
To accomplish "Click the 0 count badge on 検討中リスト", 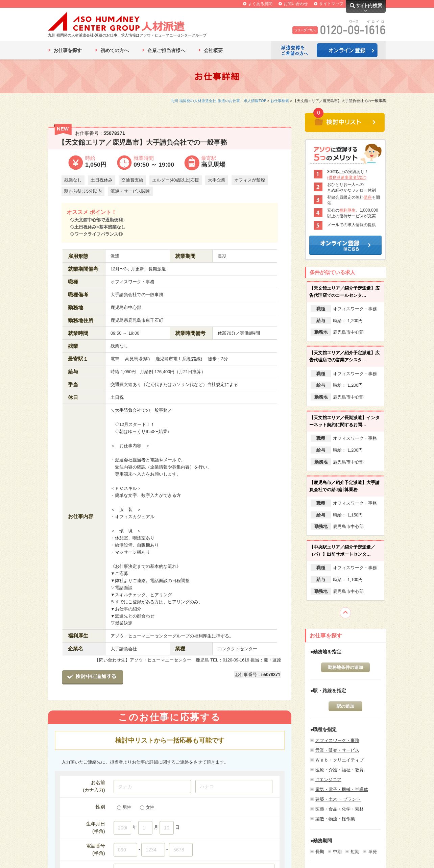I will (318, 113).
